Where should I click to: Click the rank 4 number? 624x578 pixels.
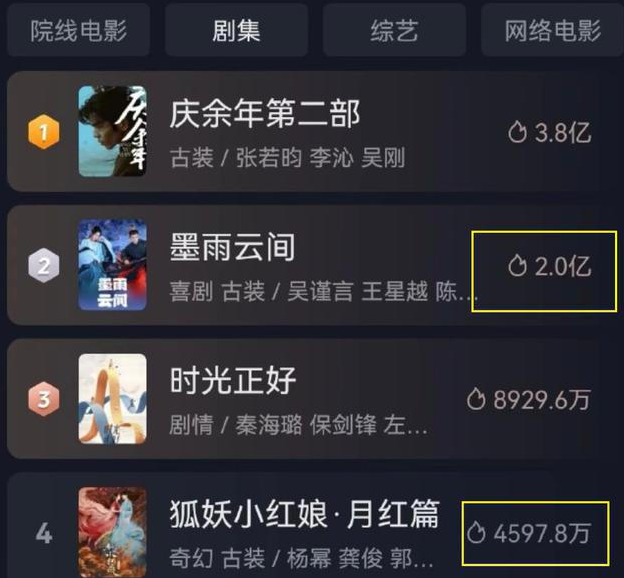(44, 533)
